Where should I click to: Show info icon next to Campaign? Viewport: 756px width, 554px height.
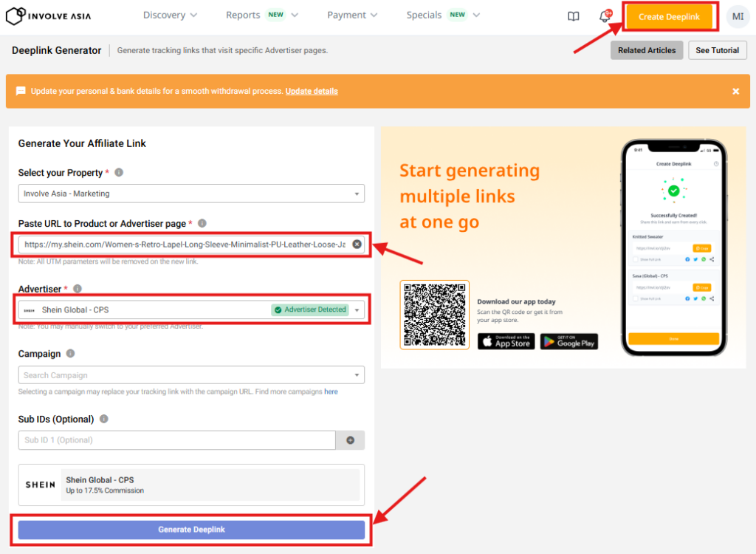coord(70,354)
